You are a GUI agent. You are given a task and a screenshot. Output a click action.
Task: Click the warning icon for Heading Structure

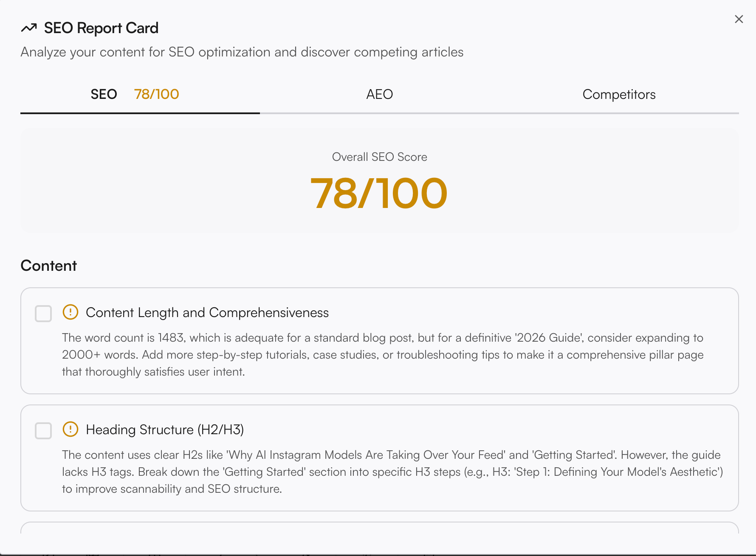(x=71, y=429)
